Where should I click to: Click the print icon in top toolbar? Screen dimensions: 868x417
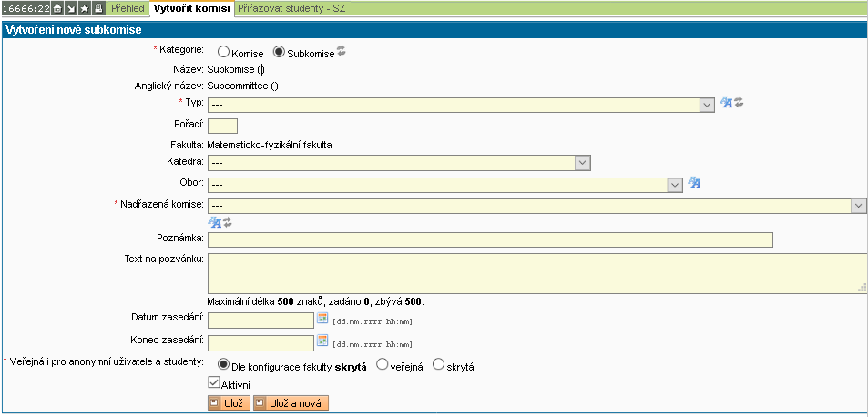pyautogui.click(x=97, y=8)
